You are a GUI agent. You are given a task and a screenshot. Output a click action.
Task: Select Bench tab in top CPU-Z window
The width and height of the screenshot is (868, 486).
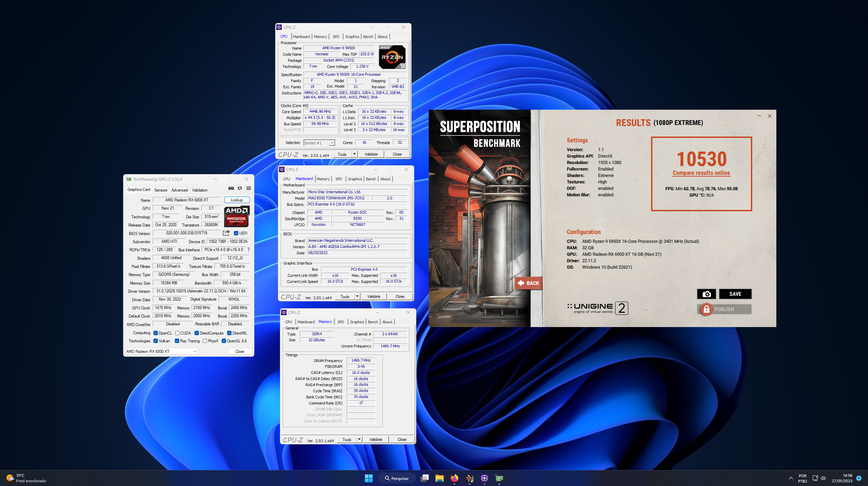(x=368, y=37)
